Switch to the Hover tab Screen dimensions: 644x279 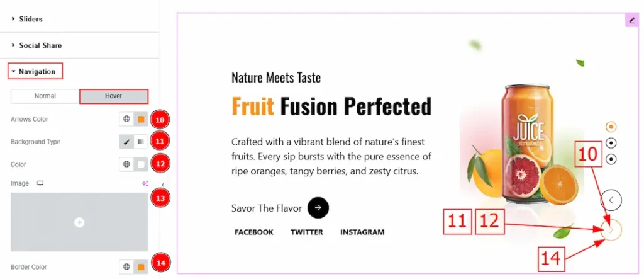[x=113, y=96]
